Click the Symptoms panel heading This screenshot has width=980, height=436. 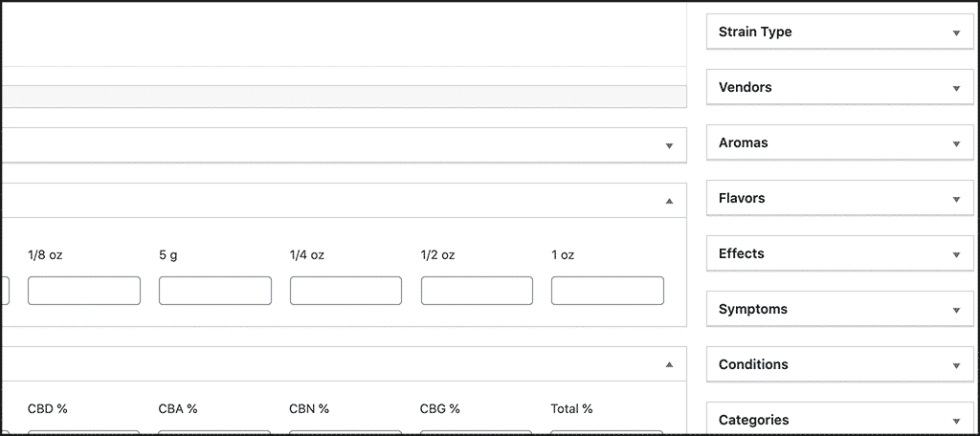753,309
